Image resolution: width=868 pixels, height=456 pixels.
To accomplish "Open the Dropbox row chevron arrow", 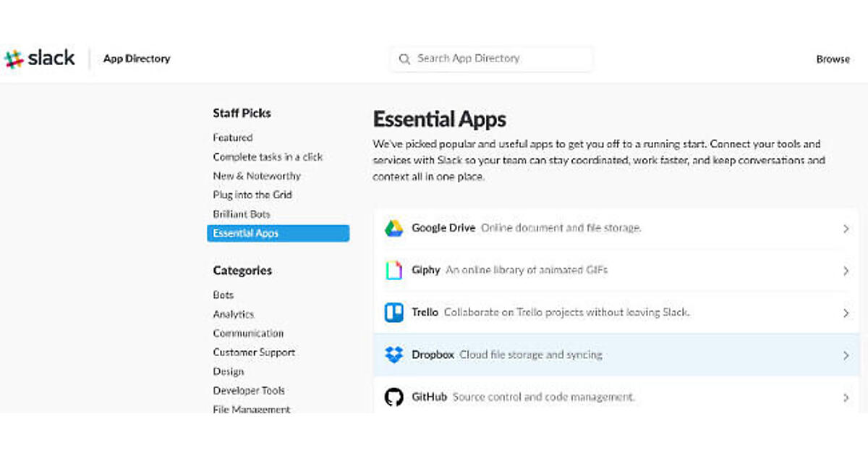I will [846, 355].
